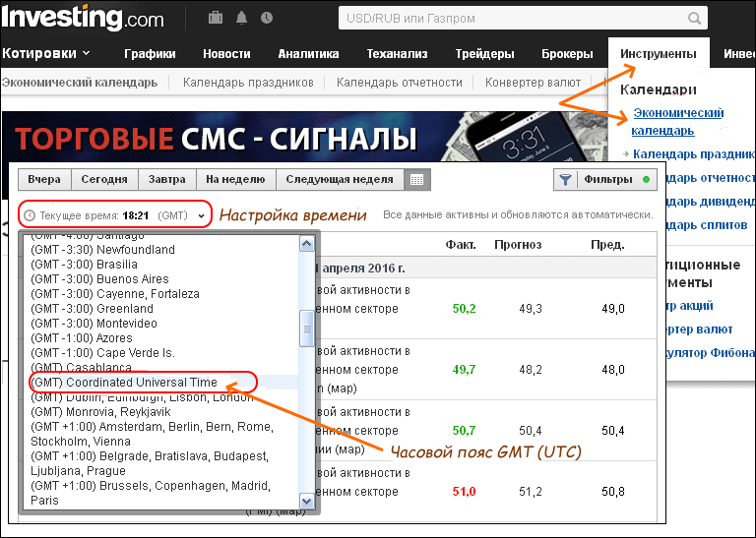The image size is (756, 538).
Task: Open notifications via the bell icon
Action: 241,18
